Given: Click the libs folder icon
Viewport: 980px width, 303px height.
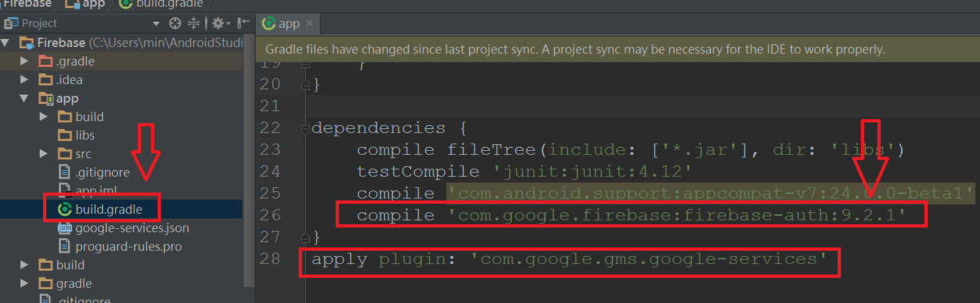Looking at the screenshot, I should click(64, 135).
